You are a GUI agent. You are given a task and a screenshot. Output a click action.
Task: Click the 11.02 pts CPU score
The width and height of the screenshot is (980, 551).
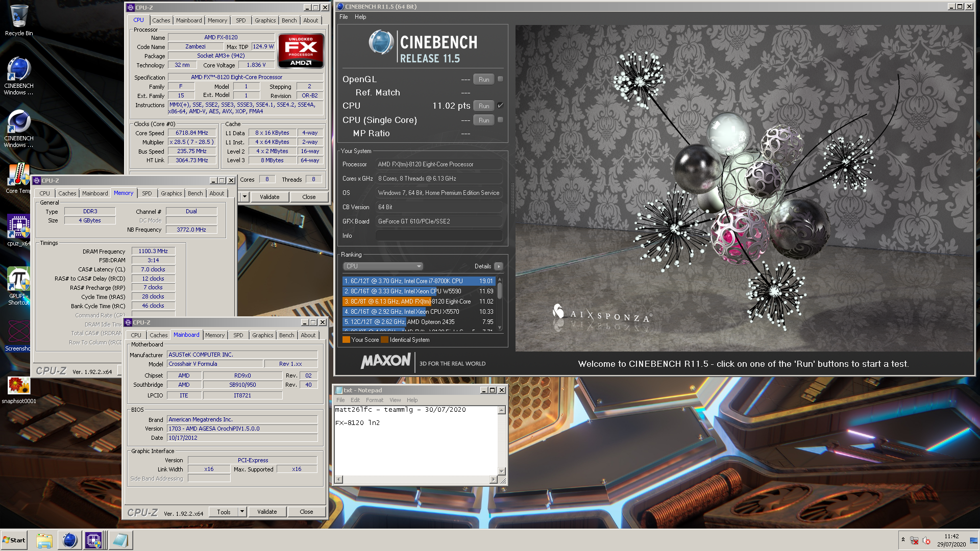[451, 106]
